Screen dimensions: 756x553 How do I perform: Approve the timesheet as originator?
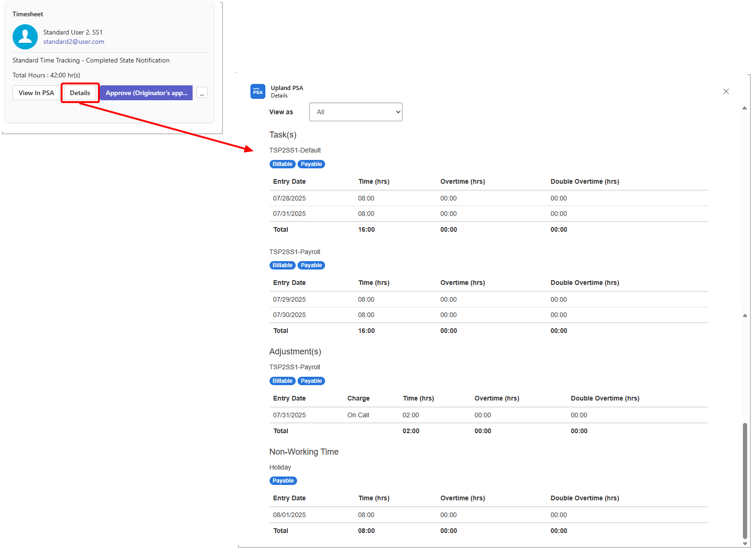pyautogui.click(x=146, y=93)
